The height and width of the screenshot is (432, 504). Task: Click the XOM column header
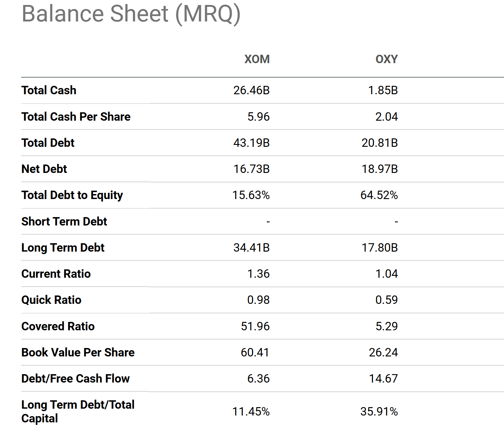click(257, 59)
